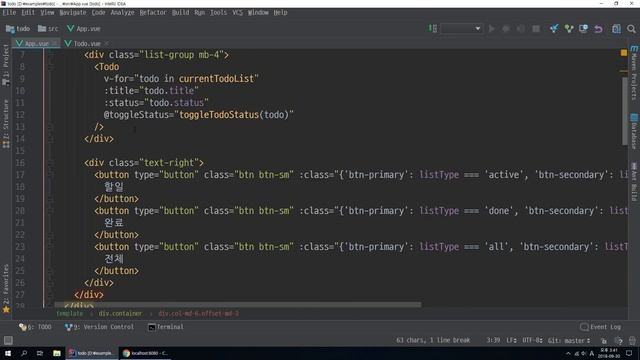Click the Run play icon
Viewport: 640px width, 360px height.
pyautogui.click(x=492, y=29)
